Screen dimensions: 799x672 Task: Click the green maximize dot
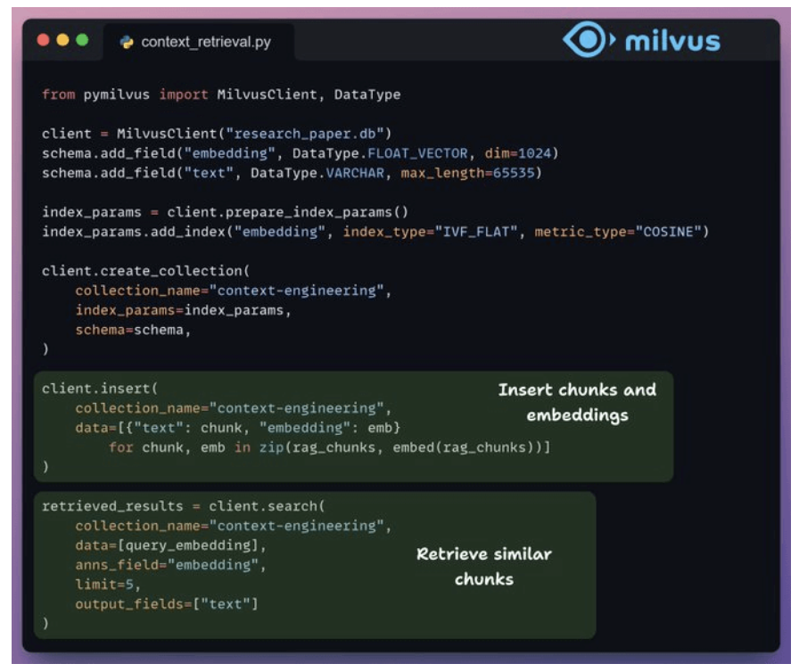coord(82,41)
